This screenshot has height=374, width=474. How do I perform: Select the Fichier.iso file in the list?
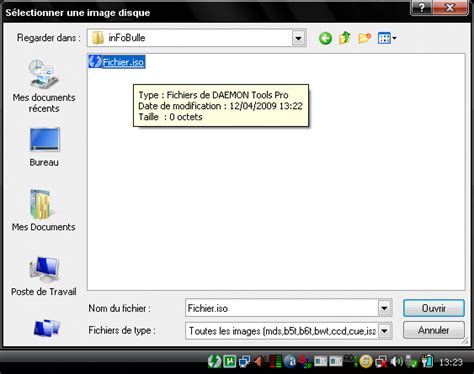[117, 62]
